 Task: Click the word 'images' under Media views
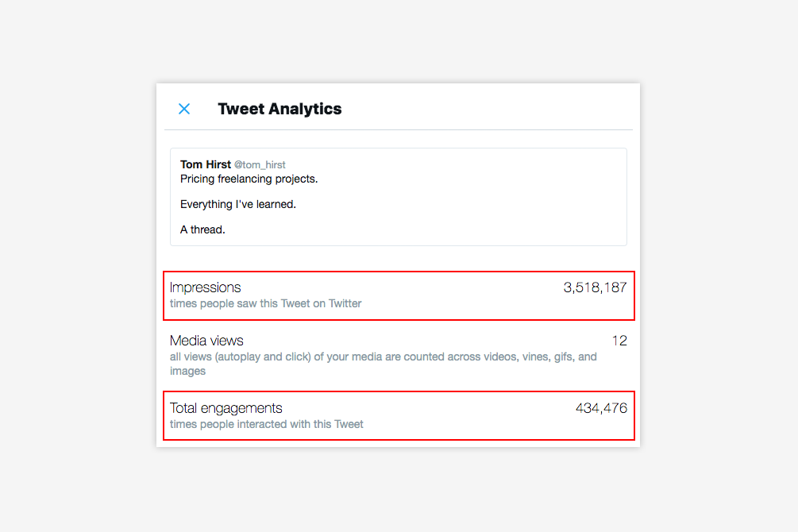tap(187, 371)
